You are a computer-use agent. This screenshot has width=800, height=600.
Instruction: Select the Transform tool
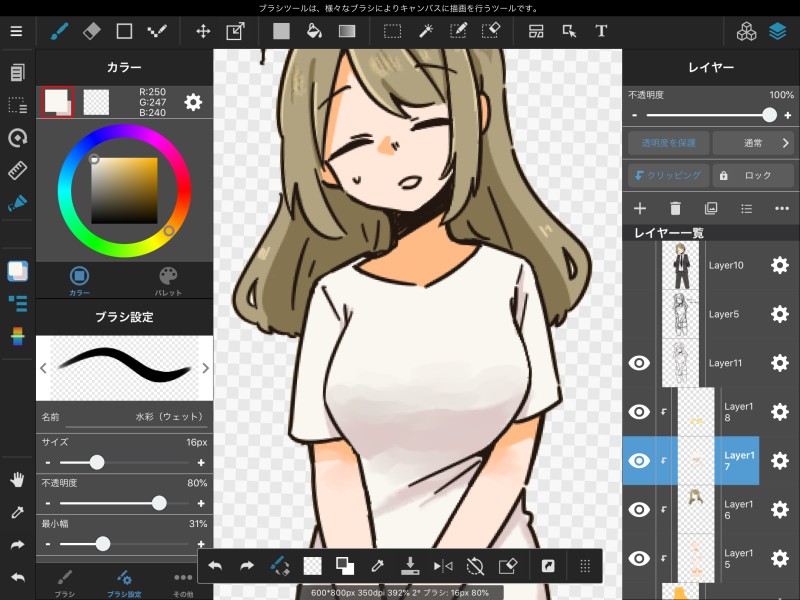(235, 31)
